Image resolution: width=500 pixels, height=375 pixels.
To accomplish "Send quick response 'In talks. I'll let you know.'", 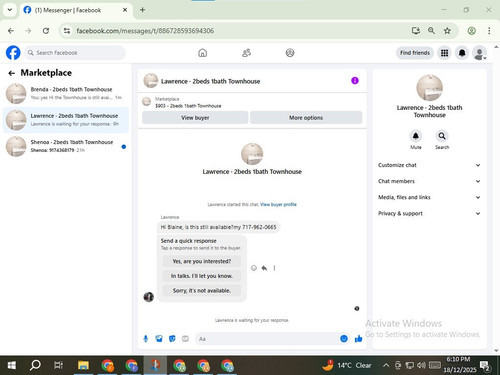I will [202, 276].
